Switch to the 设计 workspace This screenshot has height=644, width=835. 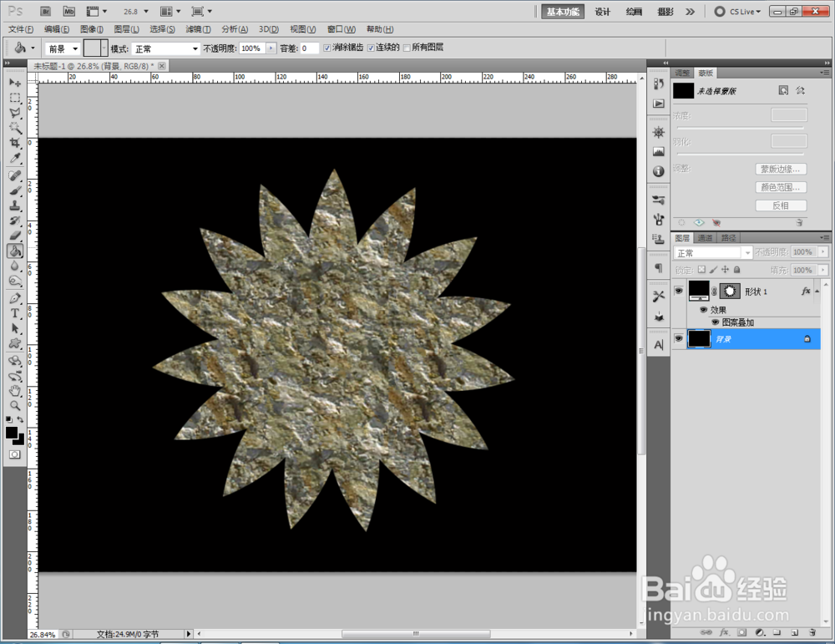coord(602,12)
